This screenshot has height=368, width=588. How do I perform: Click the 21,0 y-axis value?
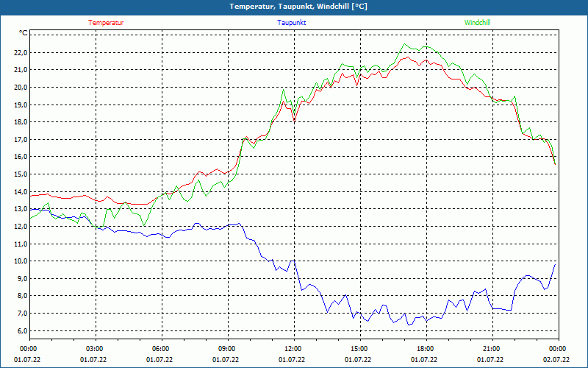pyautogui.click(x=21, y=70)
